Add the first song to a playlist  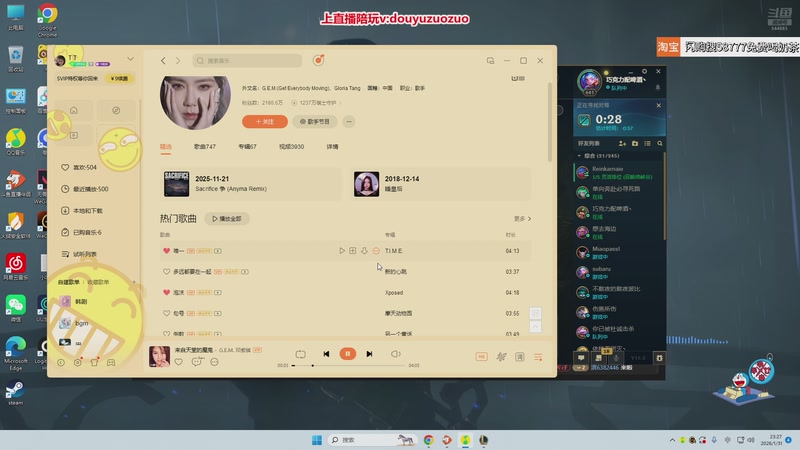pyautogui.click(x=353, y=251)
